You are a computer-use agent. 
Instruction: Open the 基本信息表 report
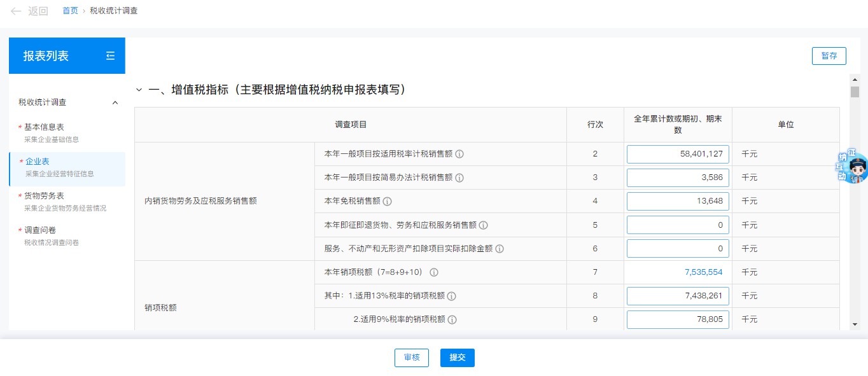[44, 127]
